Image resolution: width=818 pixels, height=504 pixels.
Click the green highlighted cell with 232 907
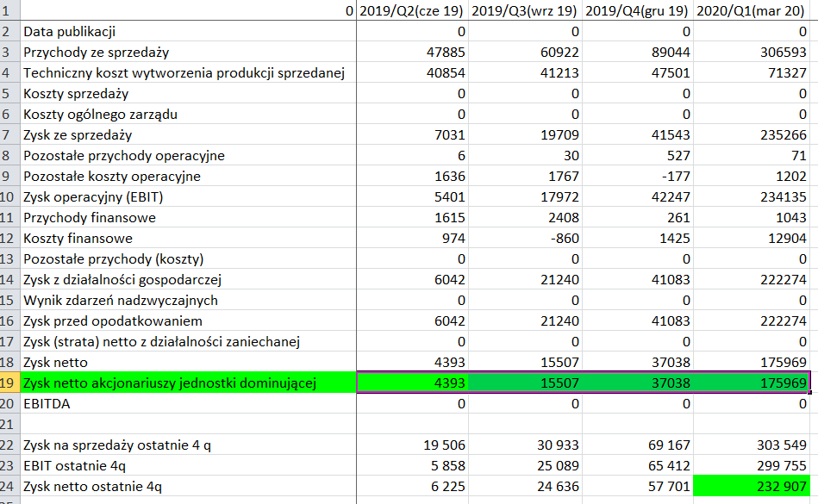[754, 487]
